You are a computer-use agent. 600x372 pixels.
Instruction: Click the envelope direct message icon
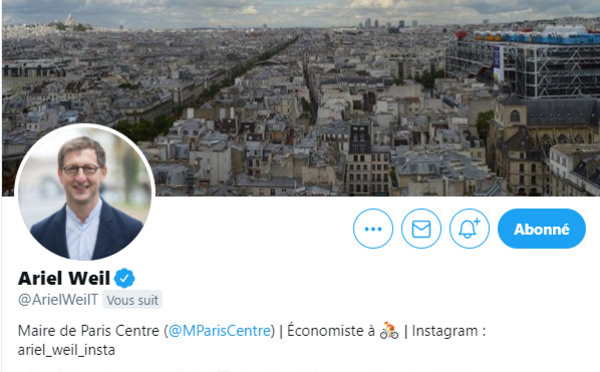[421, 229]
